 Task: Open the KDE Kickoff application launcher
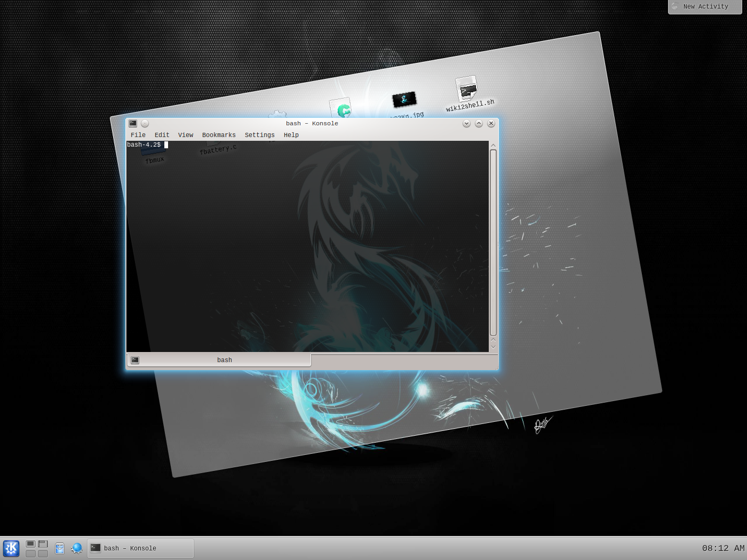click(x=11, y=548)
